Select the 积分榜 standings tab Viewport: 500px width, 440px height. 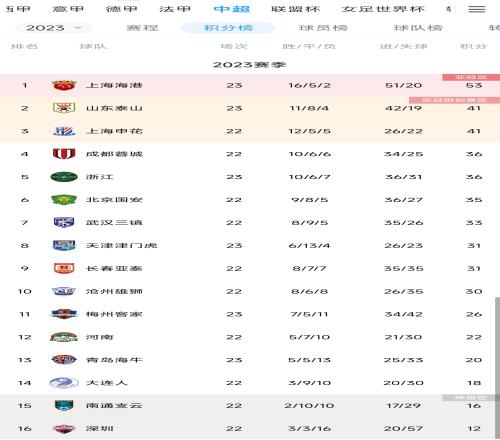(228, 28)
